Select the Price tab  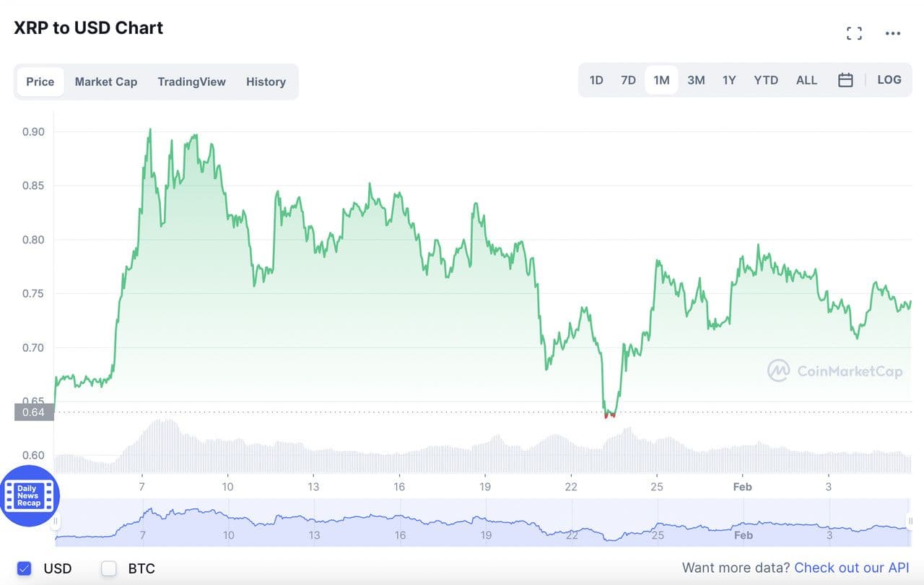tap(40, 82)
